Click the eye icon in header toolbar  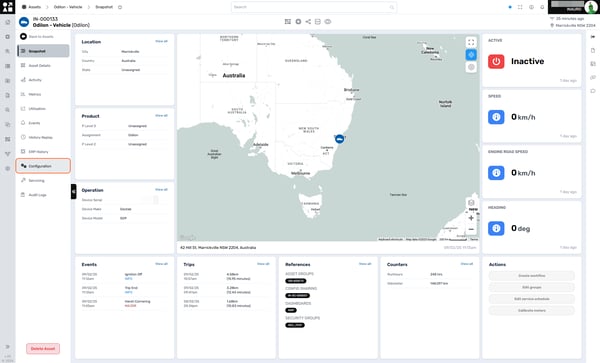click(x=328, y=22)
